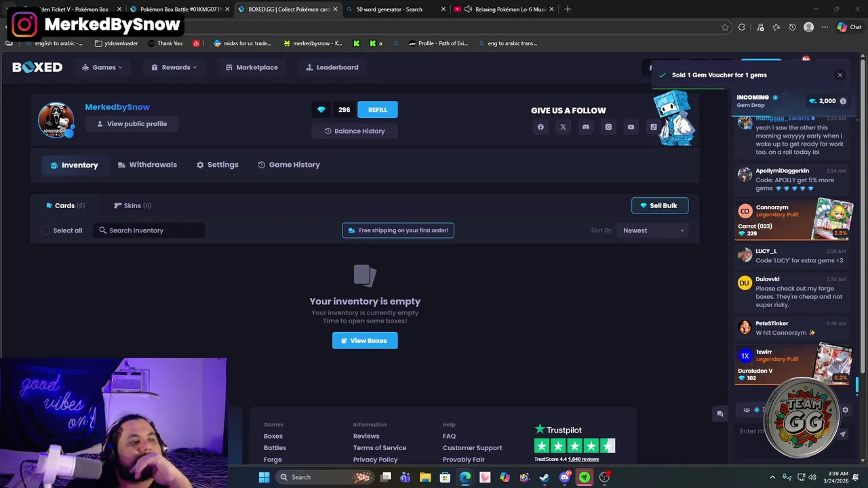Click View public profile button
This screenshot has width=868, height=488.
(132, 124)
